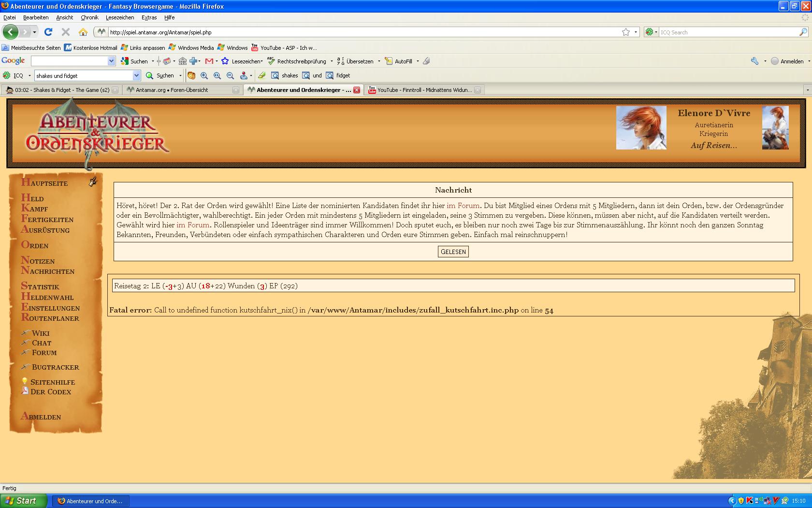Image resolution: width=812 pixels, height=508 pixels.
Task: Click the Windows Start button
Action: click(24, 501)
